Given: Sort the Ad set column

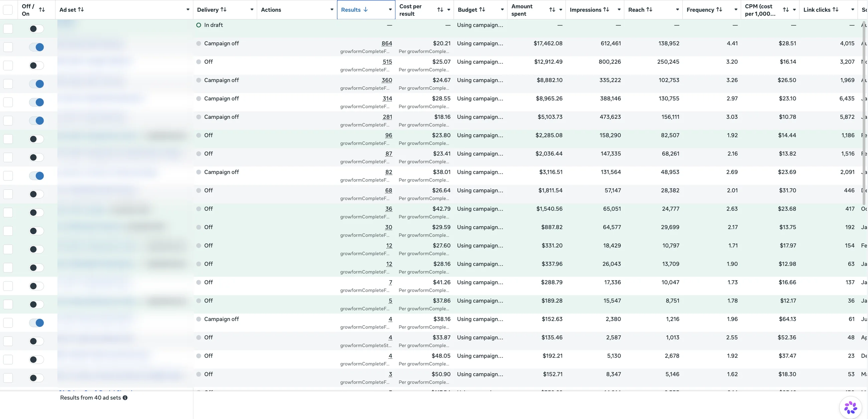Looking at the screenshot, I should click(x=81, y=10).
